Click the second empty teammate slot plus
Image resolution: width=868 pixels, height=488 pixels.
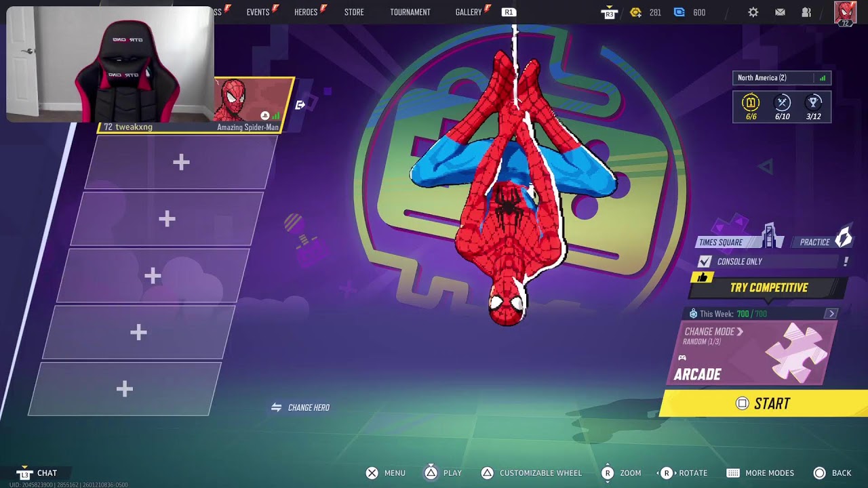point(167,219)
